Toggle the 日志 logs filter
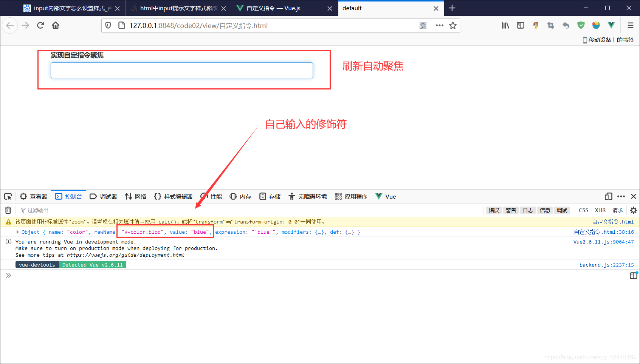The width and height of the screenshot is (640, 364). pyautogui.click(x=528, y=210)
